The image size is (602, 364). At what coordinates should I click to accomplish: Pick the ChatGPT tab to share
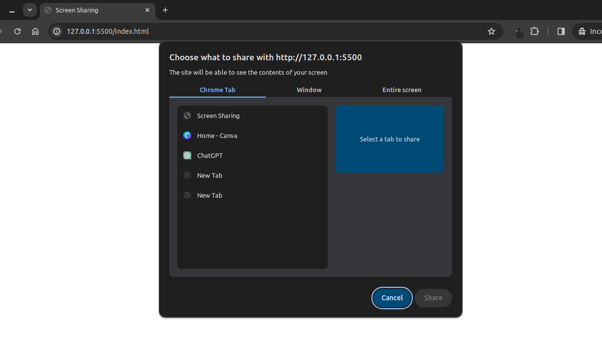pyautogui.click(x=210, y=155)
